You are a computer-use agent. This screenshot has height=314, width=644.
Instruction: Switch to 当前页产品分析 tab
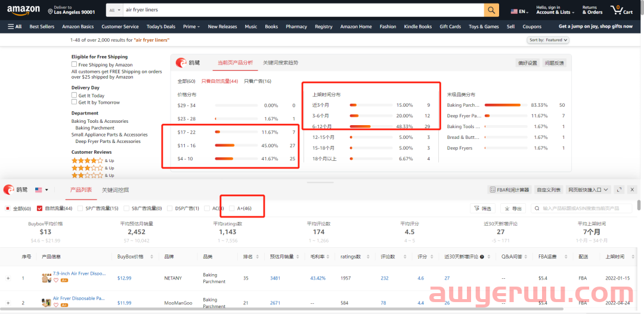[236, 63]
